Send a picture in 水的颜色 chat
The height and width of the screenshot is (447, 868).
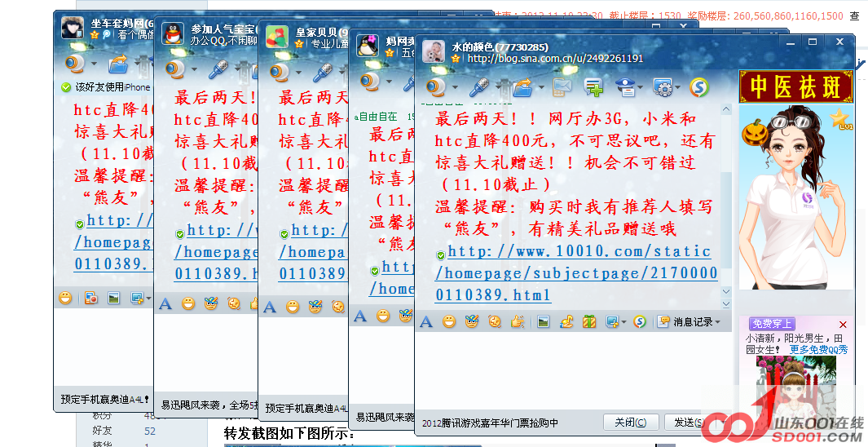pos(544,322)
